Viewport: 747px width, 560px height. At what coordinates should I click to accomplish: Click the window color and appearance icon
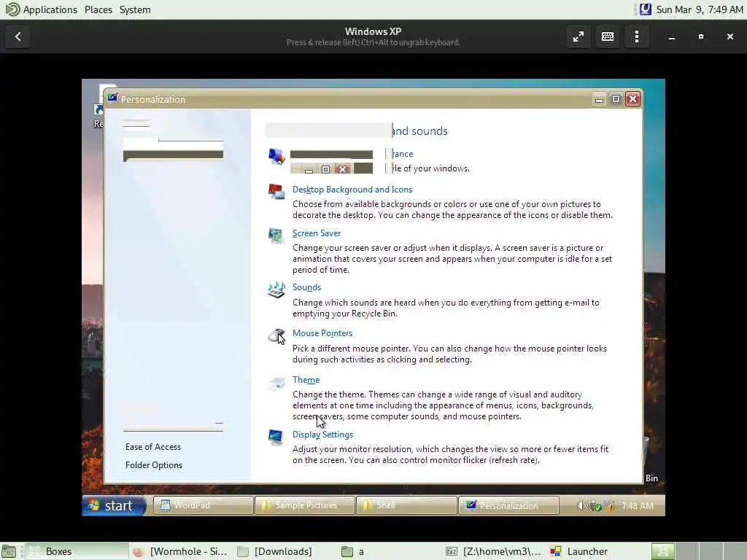coord(276,156)
